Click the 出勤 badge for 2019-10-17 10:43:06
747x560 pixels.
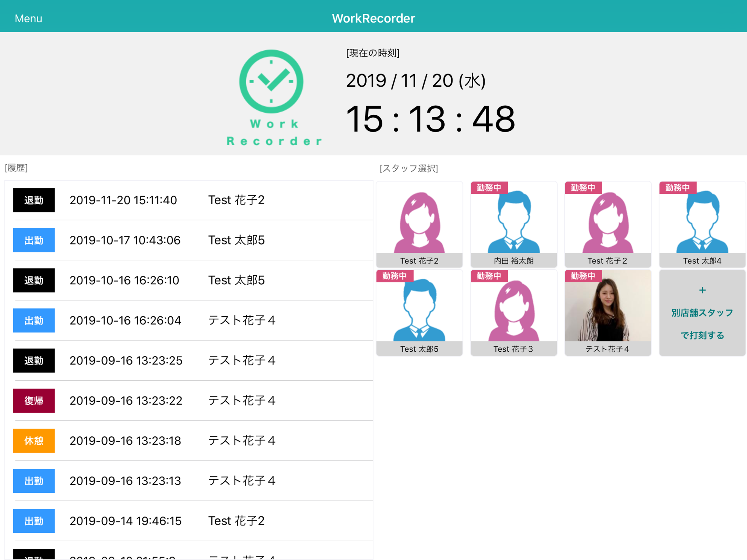click(x=34, y=240)
